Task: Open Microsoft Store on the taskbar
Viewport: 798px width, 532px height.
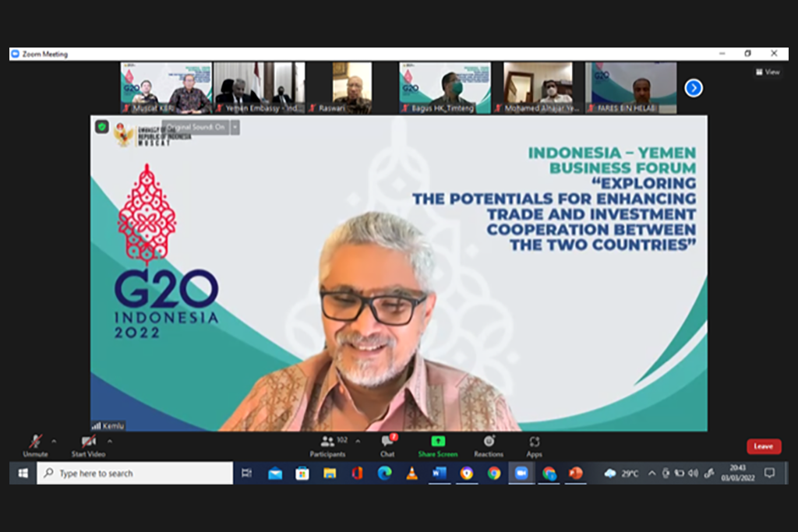Action: click(x=302, y=474)
